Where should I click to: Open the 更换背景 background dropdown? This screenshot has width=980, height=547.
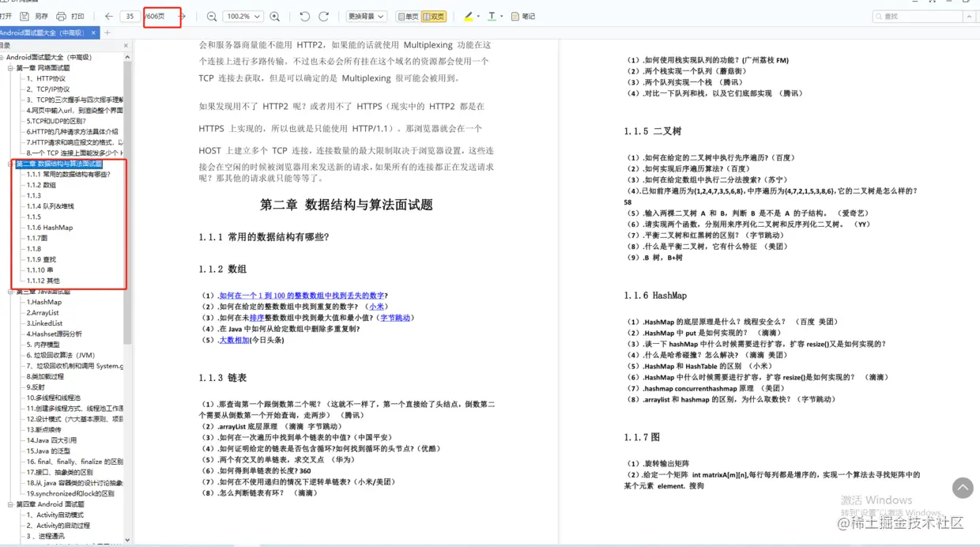[x=366, y=16]
